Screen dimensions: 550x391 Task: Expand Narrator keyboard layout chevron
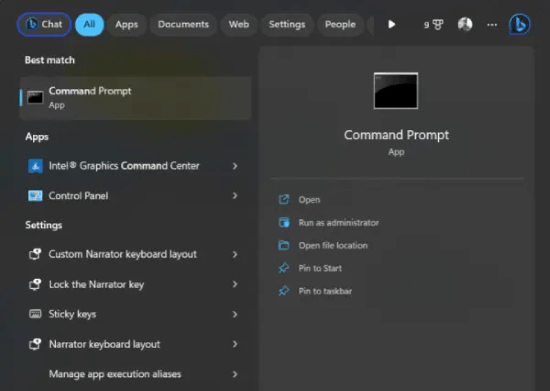(235, 344)
